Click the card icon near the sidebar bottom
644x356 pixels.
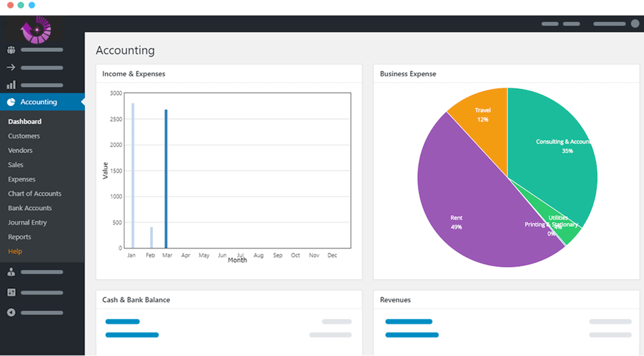(10, 292)
